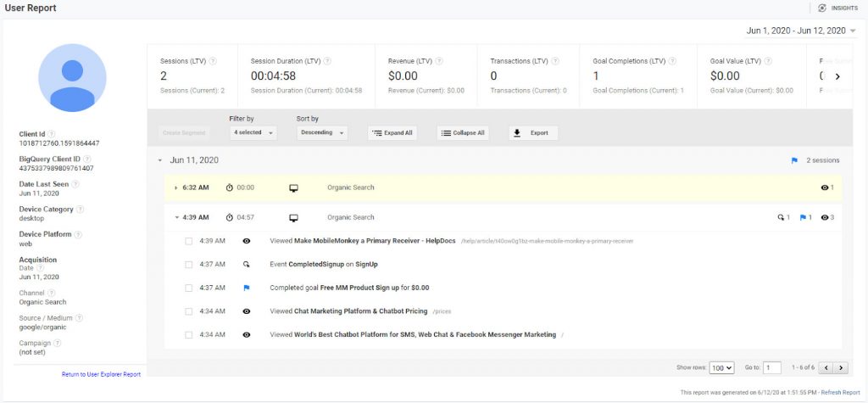Open the date range Jun 1 - Jun 12 selector

801,31
